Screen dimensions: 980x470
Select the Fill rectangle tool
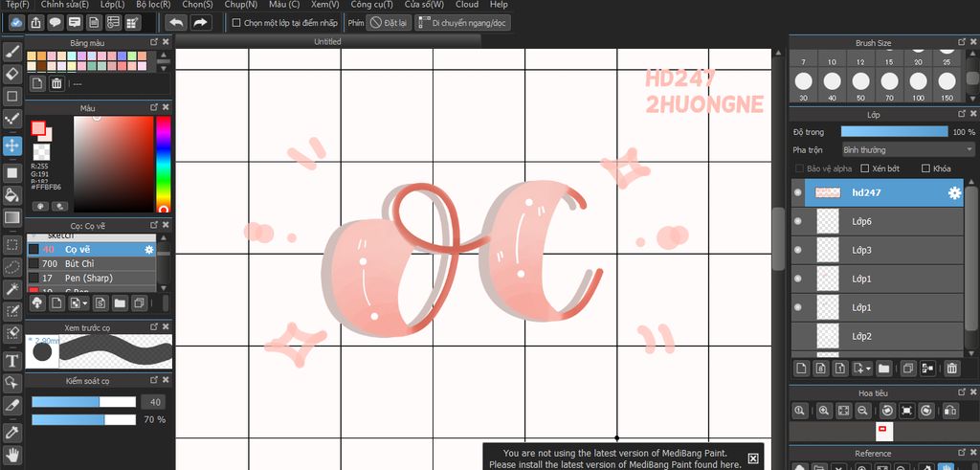click(12, 172)
